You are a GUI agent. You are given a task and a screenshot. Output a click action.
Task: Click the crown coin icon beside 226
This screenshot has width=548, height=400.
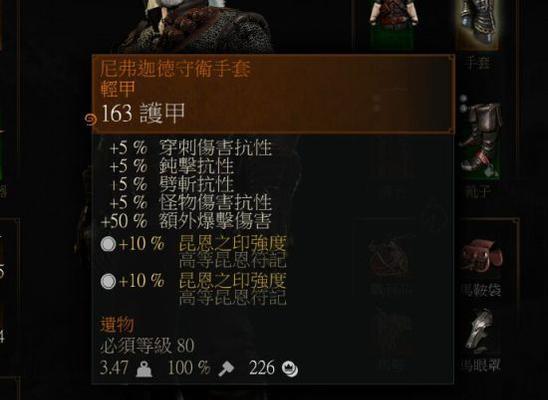pyautogui.click(x=290, y=369)
